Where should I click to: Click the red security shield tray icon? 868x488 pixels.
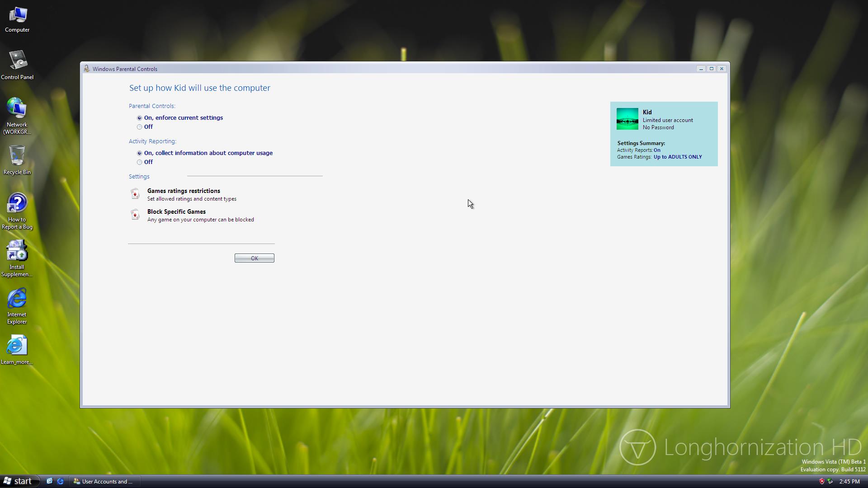pos(821,481)
